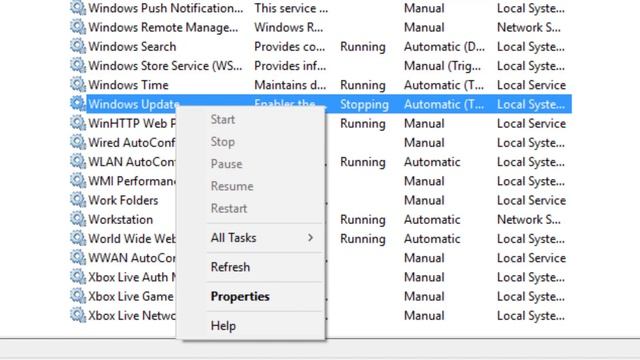Viewport: 640px width, 360px height.
Task: Click Running status in the WinHTTP row
Action: [363, 123]
